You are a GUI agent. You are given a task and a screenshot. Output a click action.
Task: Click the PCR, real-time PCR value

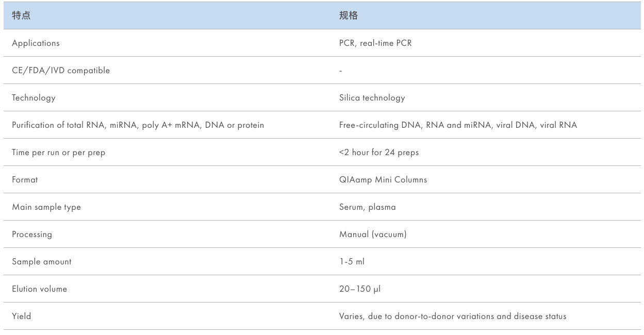click(375, 43)
